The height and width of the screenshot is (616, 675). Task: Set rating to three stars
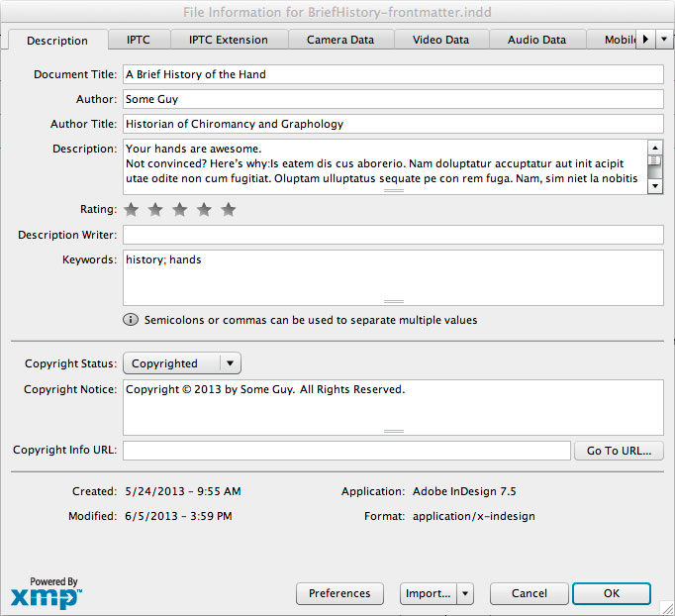coord(179,209)
